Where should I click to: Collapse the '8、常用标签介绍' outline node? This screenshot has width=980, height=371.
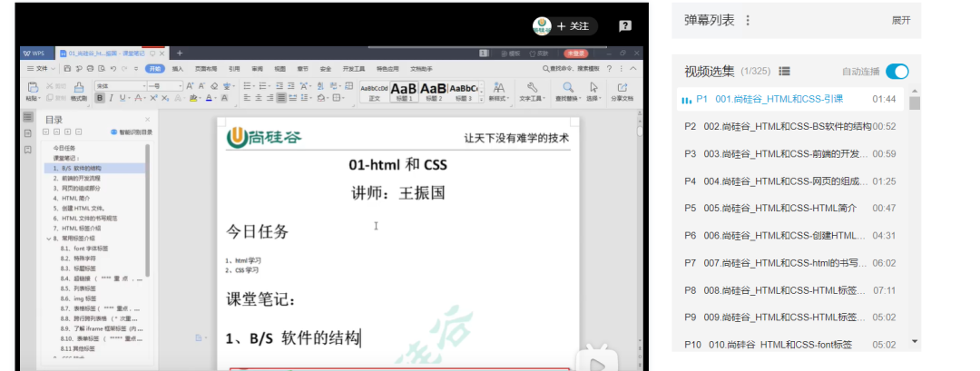pyautogui.click(x=49, y=238)
